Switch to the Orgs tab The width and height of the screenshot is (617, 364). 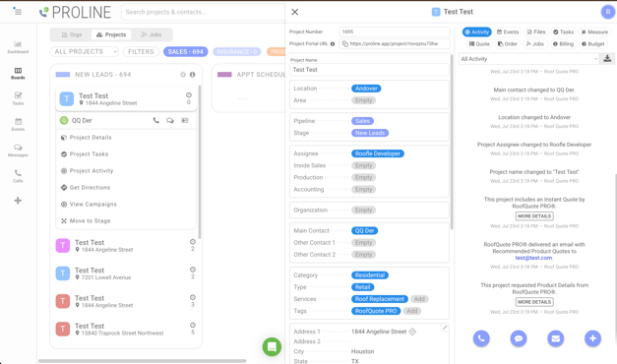[x=72, y=34]
